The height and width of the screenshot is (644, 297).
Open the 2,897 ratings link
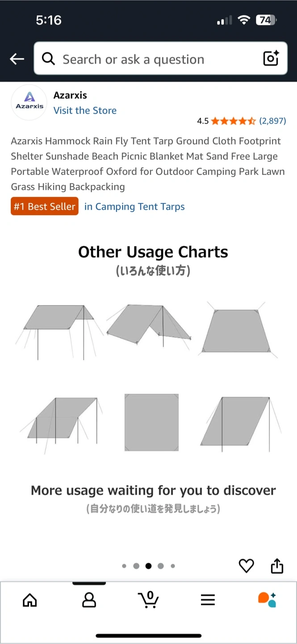pyautogui.click(x=272, y=121)
